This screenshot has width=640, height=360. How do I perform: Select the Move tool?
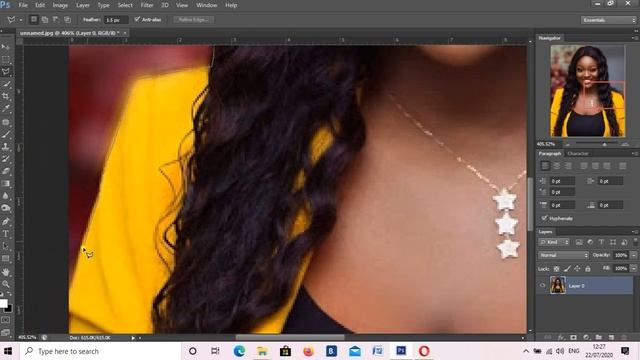click(x=6, y=47)
